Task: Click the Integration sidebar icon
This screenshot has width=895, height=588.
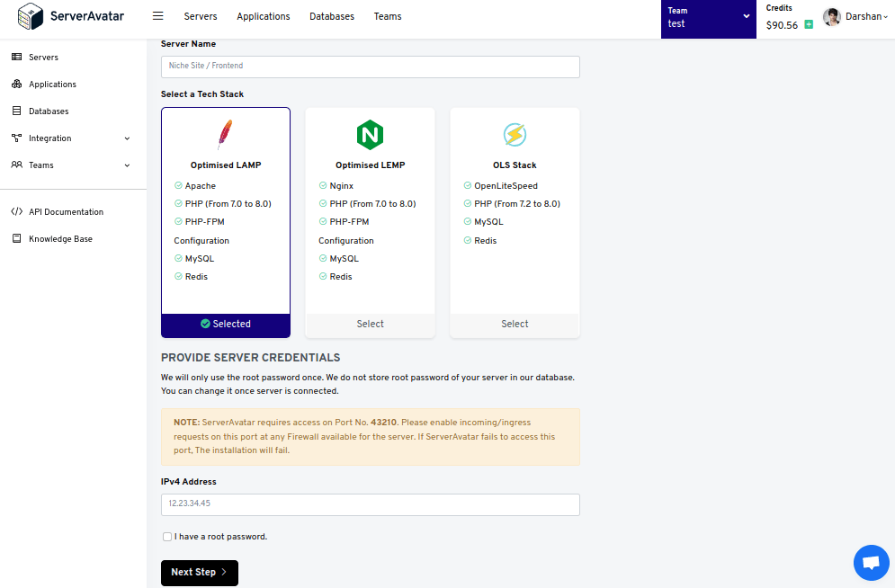Action: coord(16,138)
